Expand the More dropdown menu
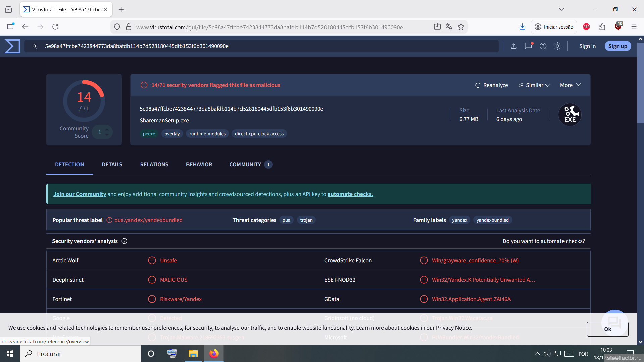The height and width of the screenshot is (362, 644). coord(570,85)
